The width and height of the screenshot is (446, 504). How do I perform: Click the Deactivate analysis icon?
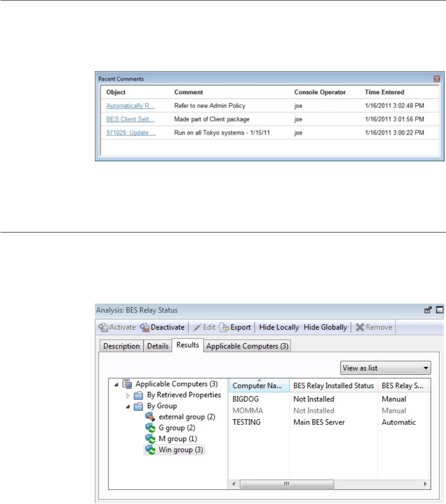click(145, 327)
